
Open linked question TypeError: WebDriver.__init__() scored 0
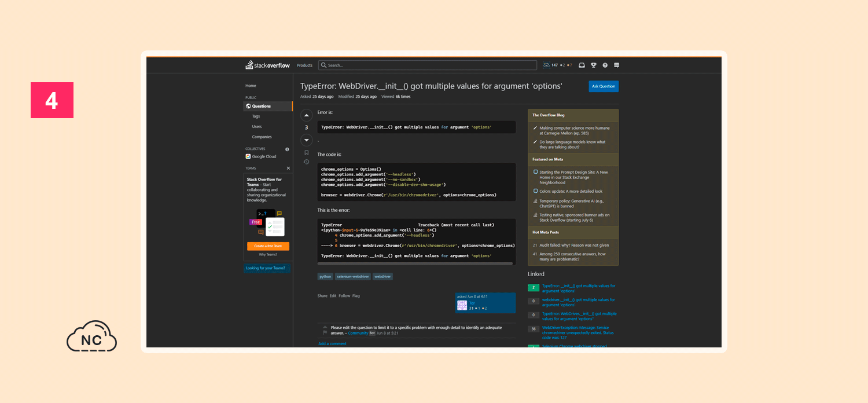pos(579,316)
